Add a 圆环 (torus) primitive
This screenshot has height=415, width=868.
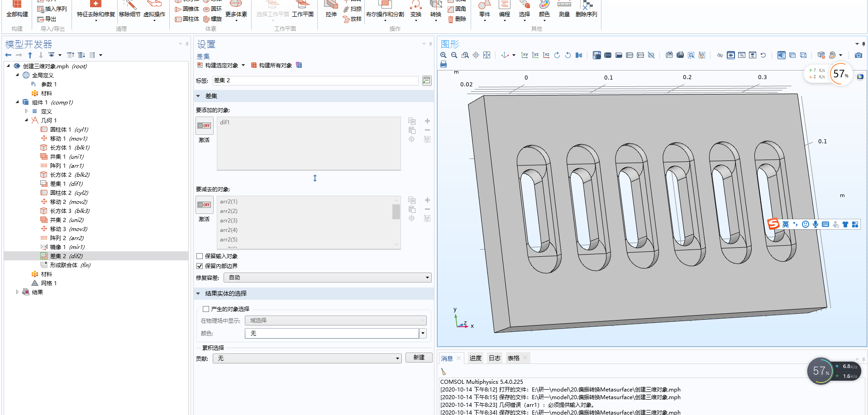[213, 9]
